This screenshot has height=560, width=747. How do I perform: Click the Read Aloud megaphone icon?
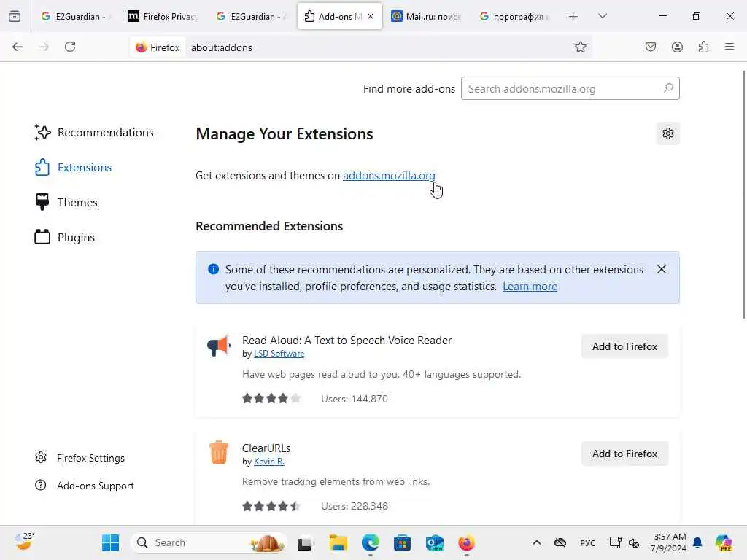(219, 345)
